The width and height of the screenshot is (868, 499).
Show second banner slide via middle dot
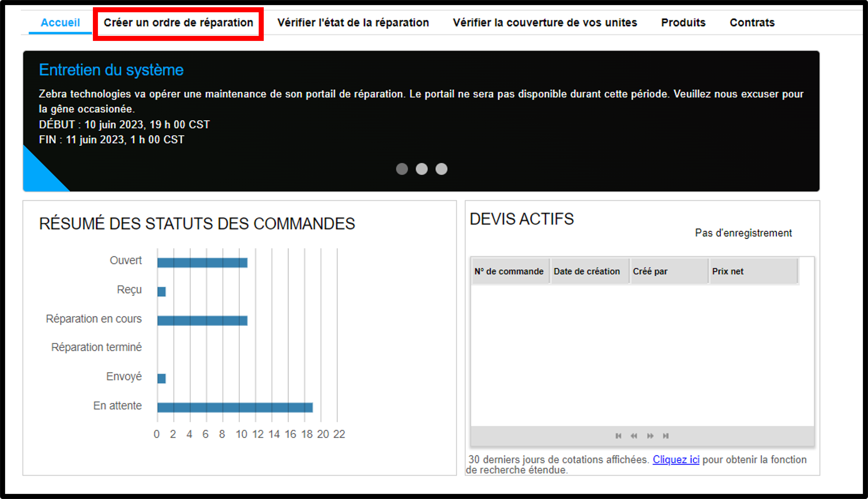tap(422, 169)
